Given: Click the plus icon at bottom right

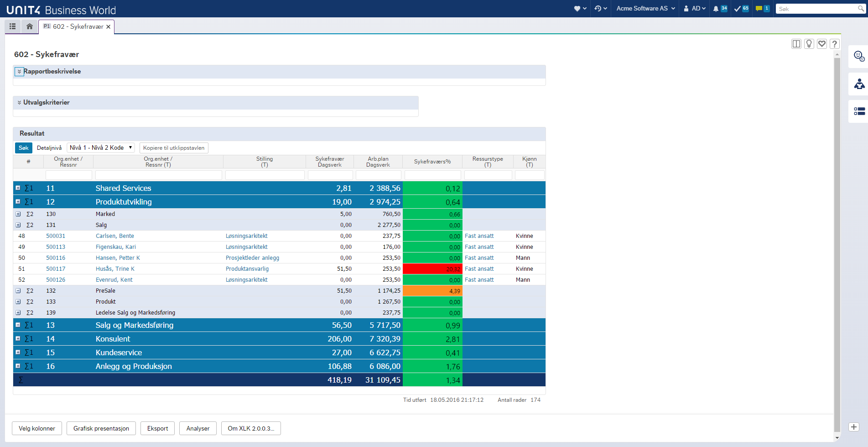Looking at the screenshot, I should tap(854, 427).
